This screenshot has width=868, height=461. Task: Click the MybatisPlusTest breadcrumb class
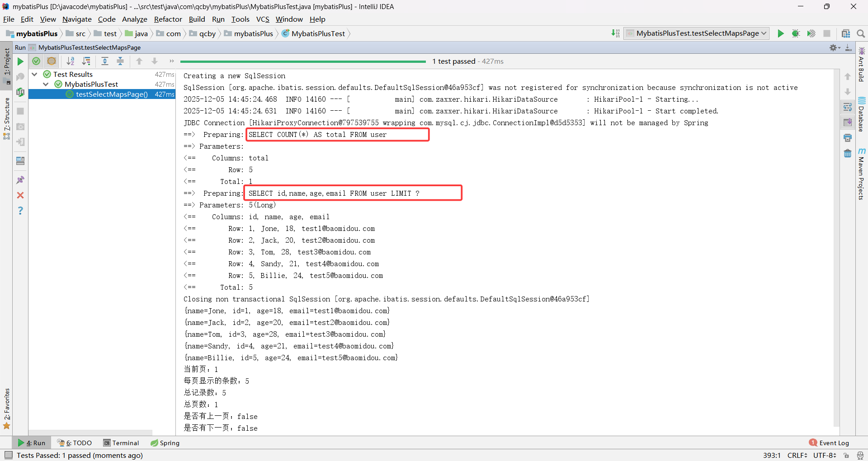tap(313, 33)
